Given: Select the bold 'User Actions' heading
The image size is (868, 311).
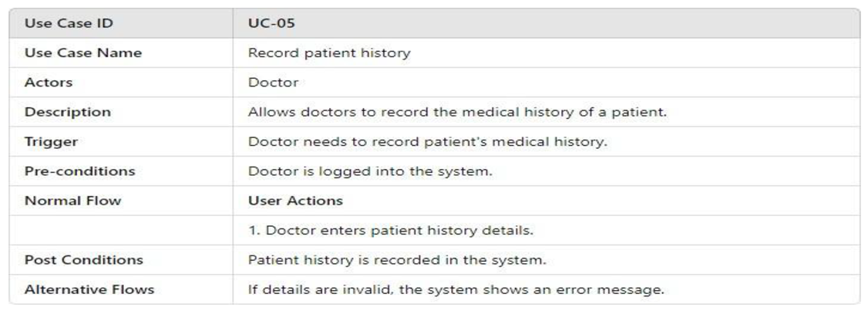Looking at the screenshot, I should pyautogui.click(x=295, y=201).
